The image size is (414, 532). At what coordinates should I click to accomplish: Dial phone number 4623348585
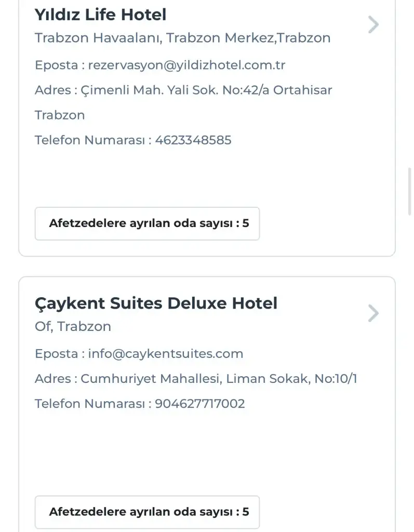pos(193,140)
